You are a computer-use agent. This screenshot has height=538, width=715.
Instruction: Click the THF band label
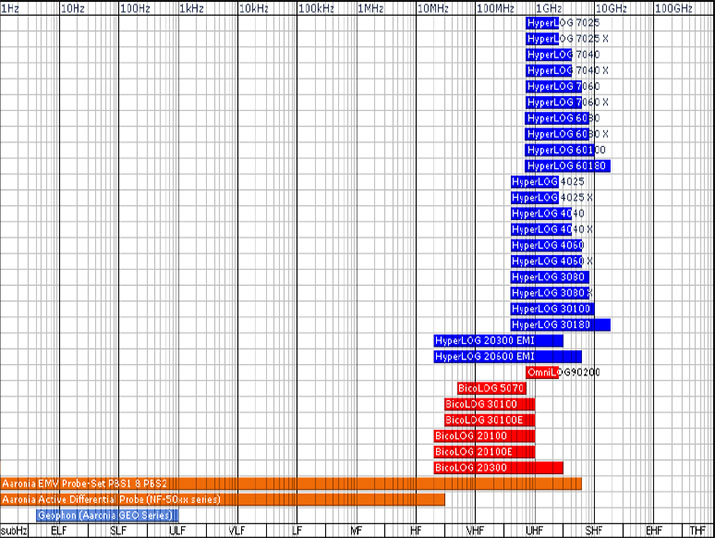(697, 530)
